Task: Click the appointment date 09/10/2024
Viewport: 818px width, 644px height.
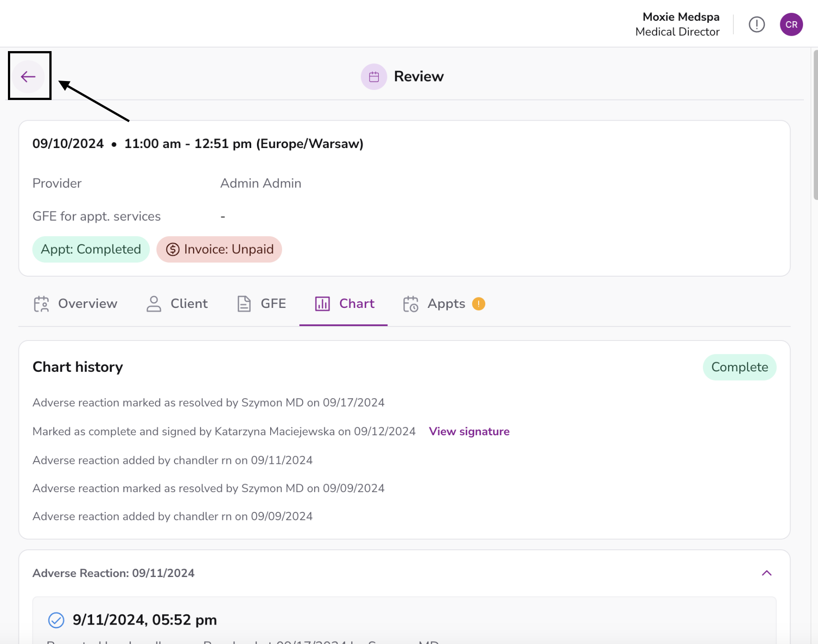Action: pos(68,144)
